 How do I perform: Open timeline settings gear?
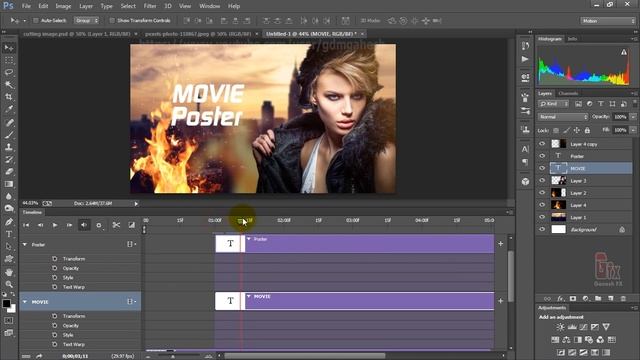99,225
